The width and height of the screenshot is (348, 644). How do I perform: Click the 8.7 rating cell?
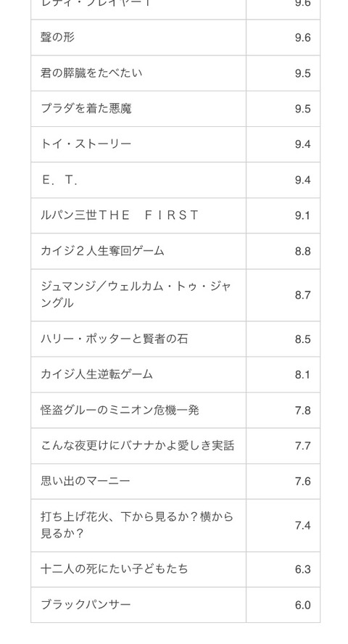(283, 295)
